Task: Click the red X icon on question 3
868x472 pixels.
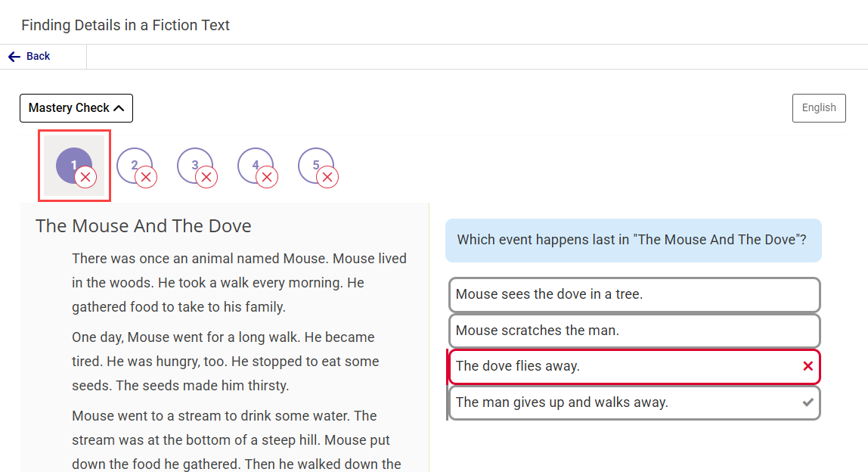Action: [206, 177]
